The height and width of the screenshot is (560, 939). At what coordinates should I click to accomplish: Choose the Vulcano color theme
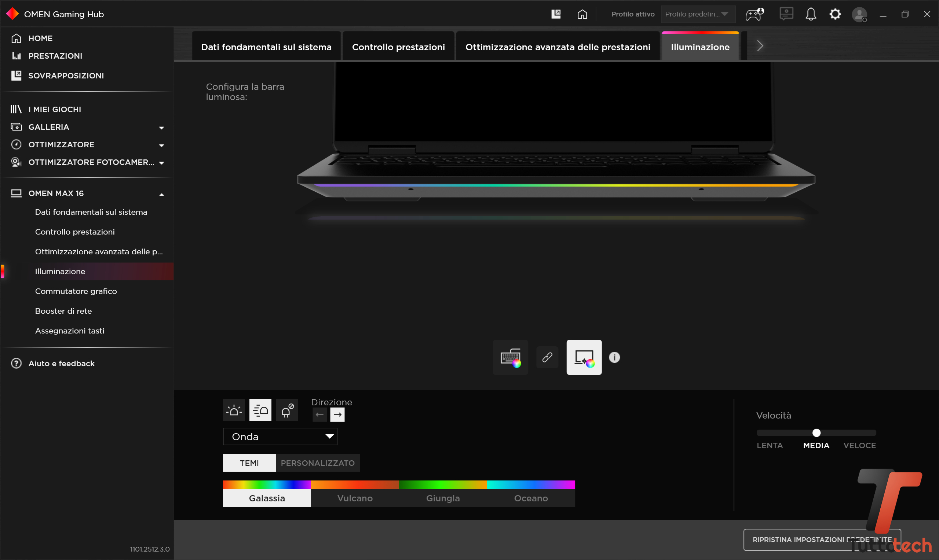pyautogui.click(x=355, y=498)
